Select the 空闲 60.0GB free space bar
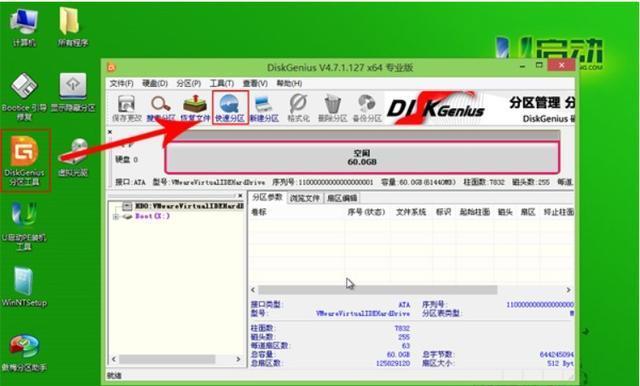640x386 pixels. [362, 158]
